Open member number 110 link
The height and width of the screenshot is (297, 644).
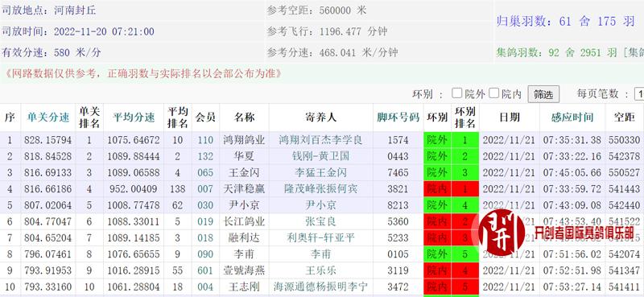click(205, 140)
